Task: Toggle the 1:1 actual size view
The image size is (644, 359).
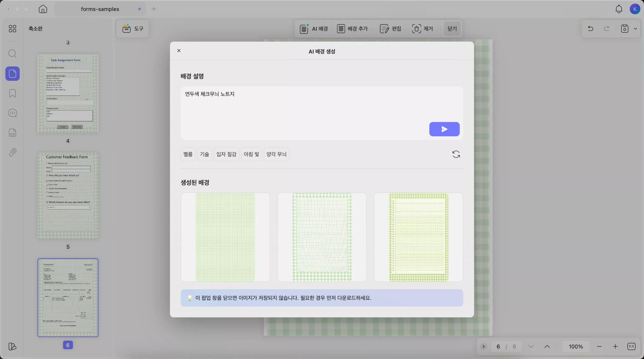Action: click(x=631, y=346)
